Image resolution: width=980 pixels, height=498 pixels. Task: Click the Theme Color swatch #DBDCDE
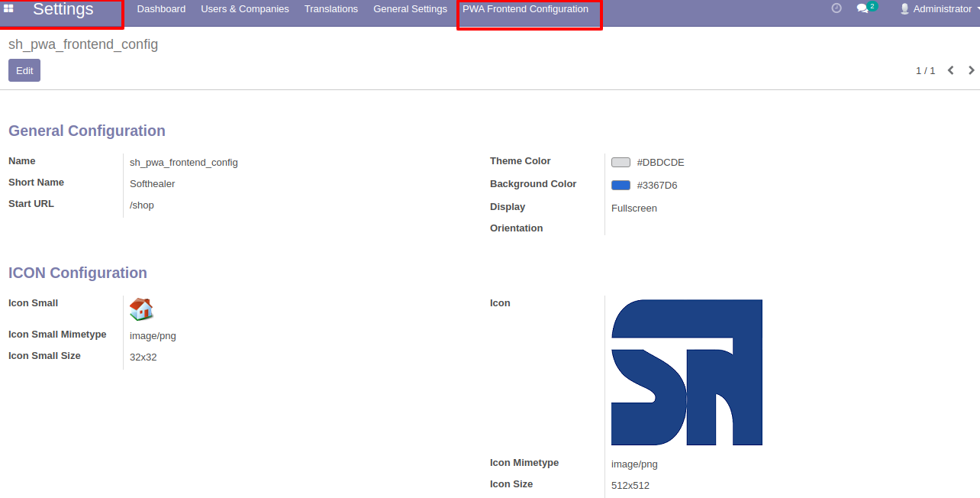[x=621, y=163]
